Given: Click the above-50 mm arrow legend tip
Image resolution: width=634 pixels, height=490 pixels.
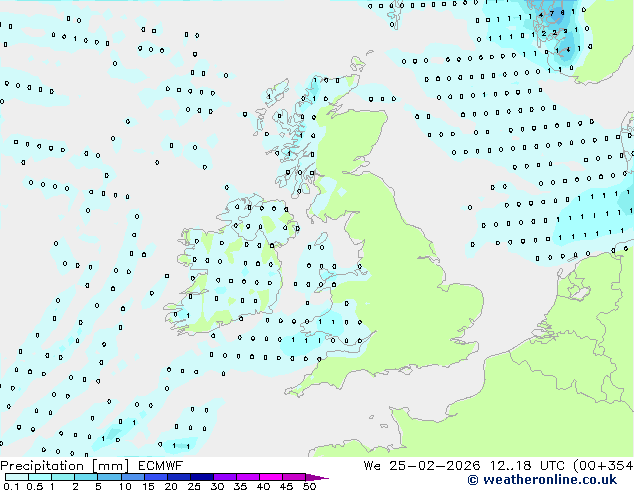Looking at the screenshot, I should tap(317, 477).
